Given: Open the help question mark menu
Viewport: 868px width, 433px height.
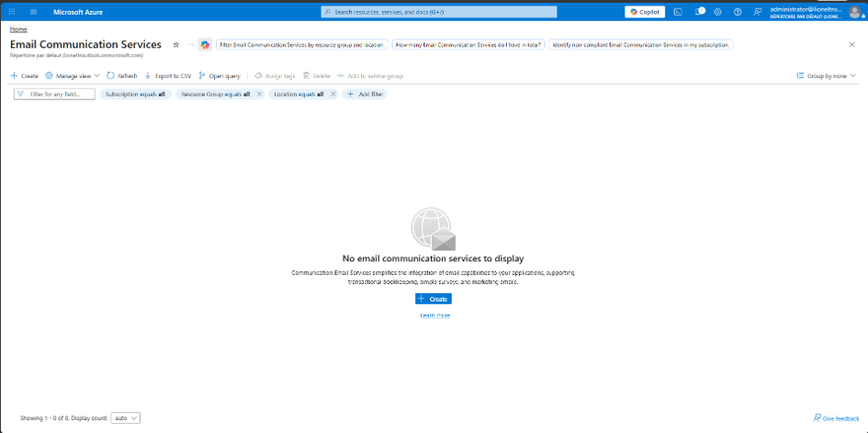Looking at the screenshot, I should (738, 12).
